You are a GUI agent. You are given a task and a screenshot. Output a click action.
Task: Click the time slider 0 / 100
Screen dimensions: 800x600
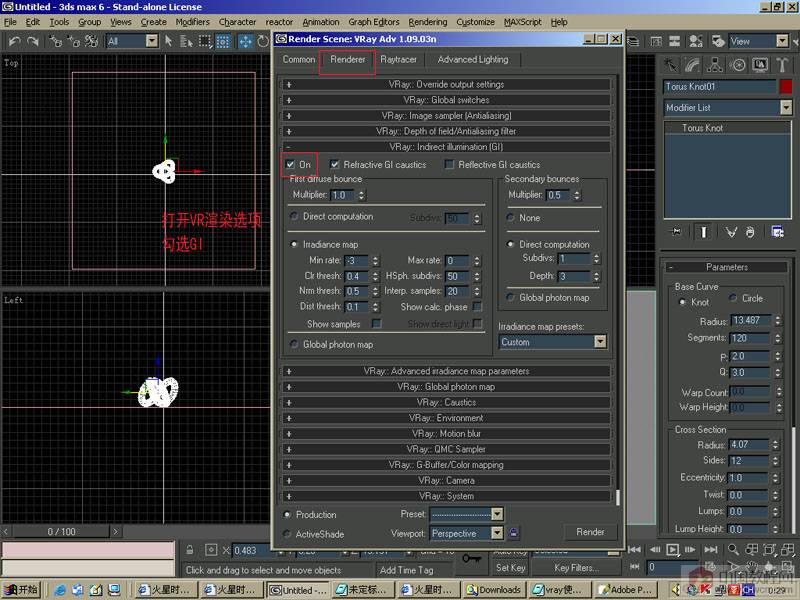(x=61, y=532)
